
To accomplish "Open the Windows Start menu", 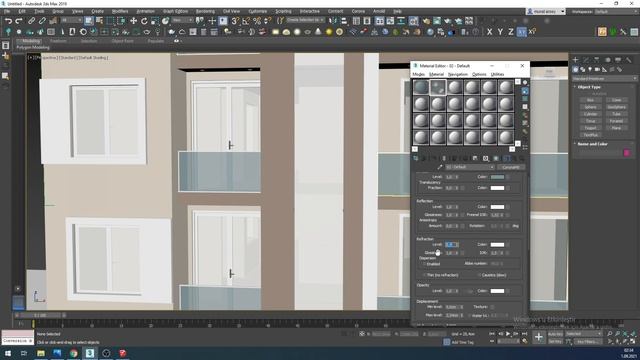I will [x=8, y=353].
